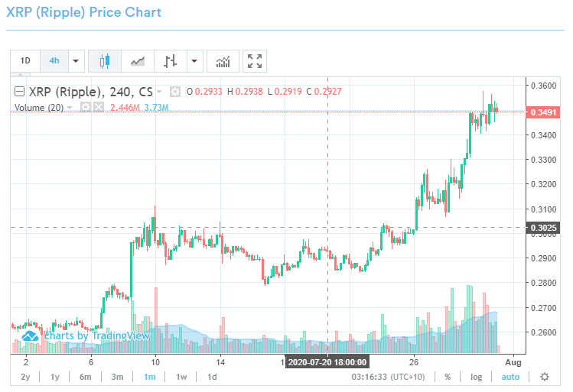Image resolution: width=573 pixels, height=392 pixels.
Task: Open chart properties gear at bottom right
Action: pos(545,377)
